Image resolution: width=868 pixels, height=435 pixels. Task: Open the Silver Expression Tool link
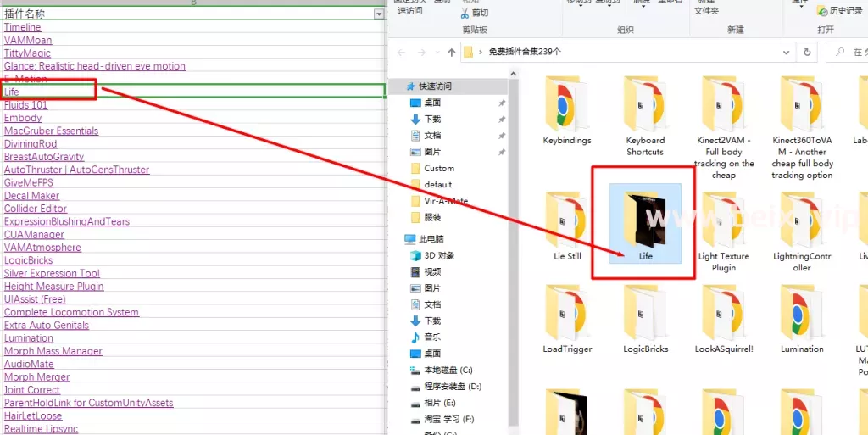[52, 273]
